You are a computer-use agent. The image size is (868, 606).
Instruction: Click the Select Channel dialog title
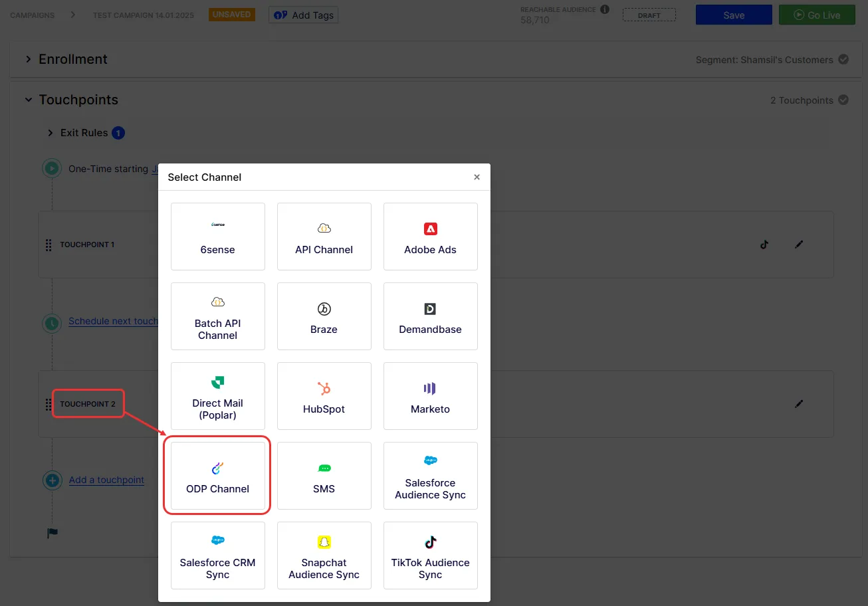pos(205,177)
